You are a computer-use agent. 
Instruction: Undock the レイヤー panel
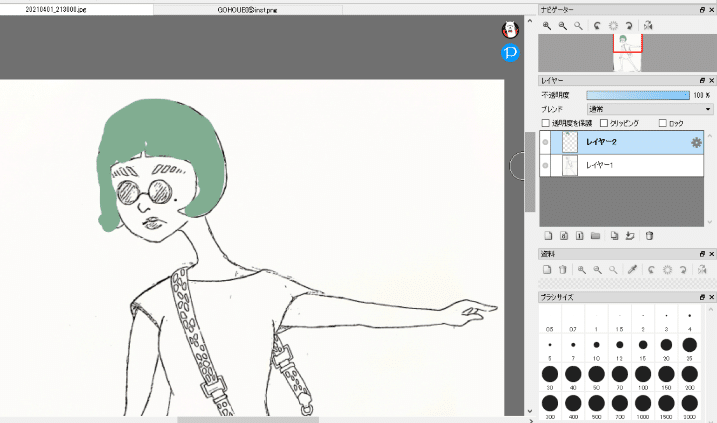coord(702,80)
